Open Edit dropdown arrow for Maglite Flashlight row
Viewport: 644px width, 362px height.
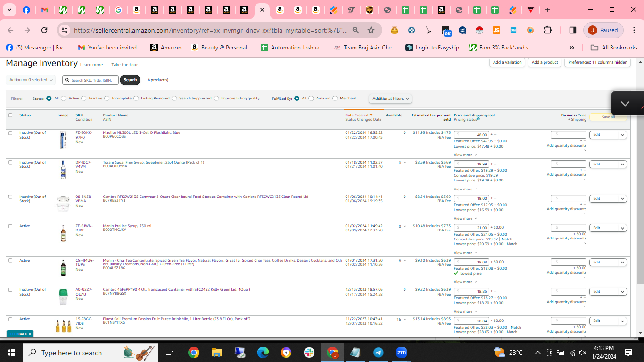pyautogui.click(x=623, y=135)
